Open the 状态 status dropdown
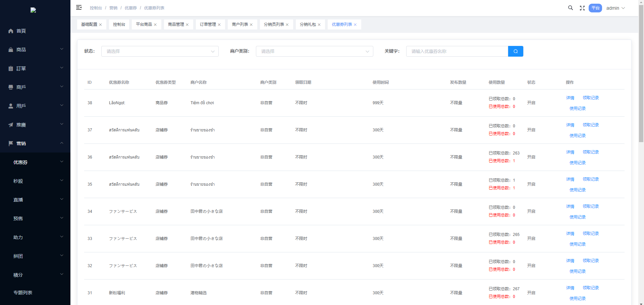Viewport: 644px width, 305px height. pyautogui.click(x=160, y=51)
